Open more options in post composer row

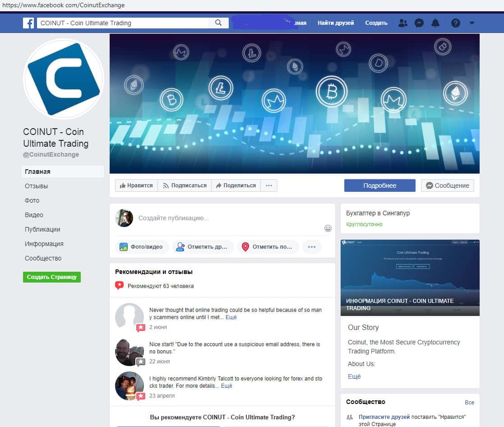point(311,247)
